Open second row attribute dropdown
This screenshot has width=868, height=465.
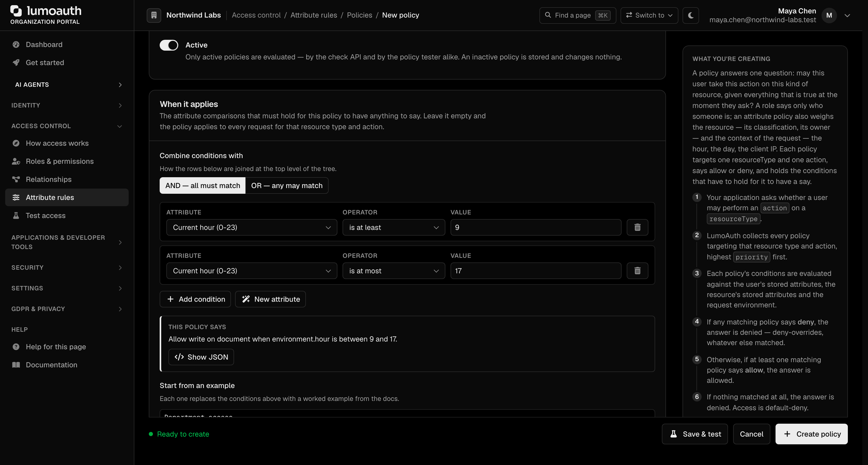coord(252,270)
